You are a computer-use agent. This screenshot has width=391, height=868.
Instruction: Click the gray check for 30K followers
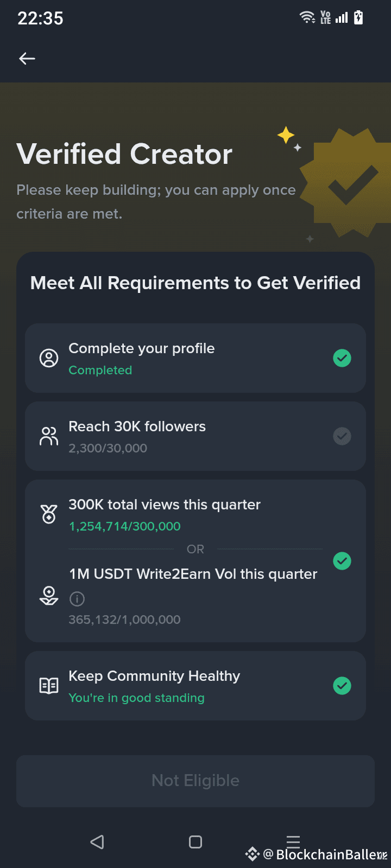pyautogui.click(x=342, y=436)
